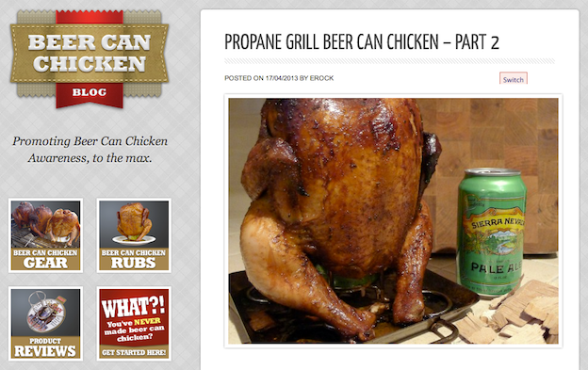
Task: Open the Beer Can Chicken Gear tile
Action: (x=45, y=235)
